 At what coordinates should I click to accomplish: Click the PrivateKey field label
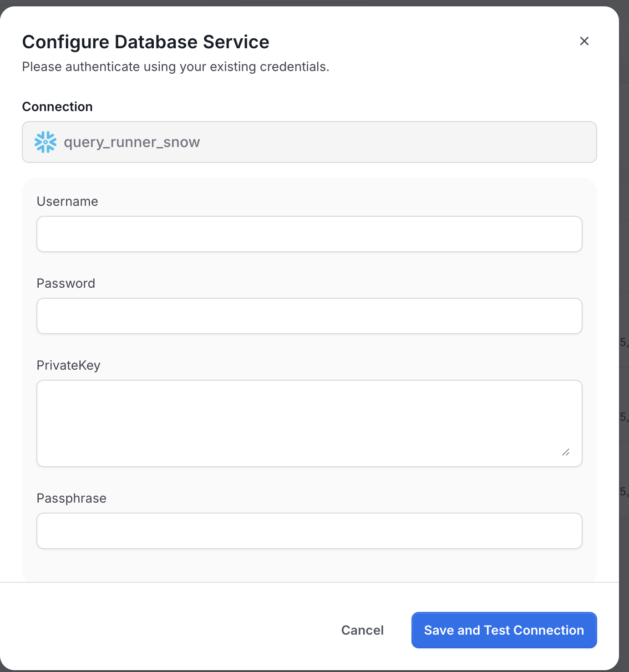pyautogui.click(x=68, y=365)
